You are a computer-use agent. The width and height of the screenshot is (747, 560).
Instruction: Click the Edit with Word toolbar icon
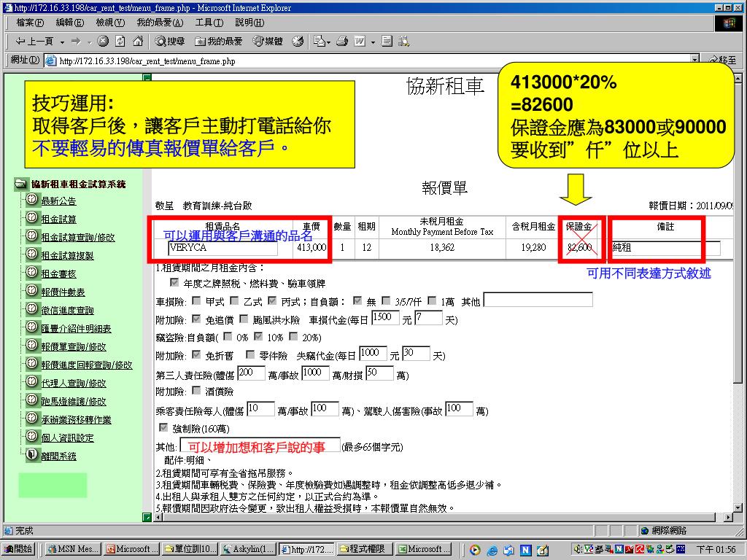click(360, 42)
